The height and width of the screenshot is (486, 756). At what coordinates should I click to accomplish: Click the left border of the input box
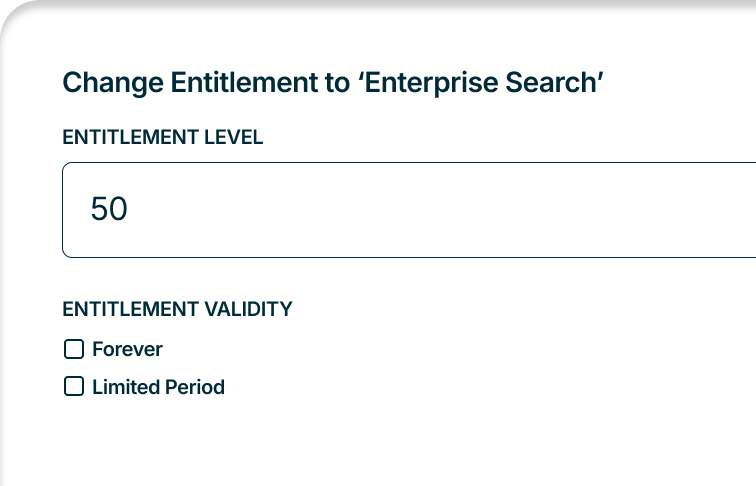63,210
